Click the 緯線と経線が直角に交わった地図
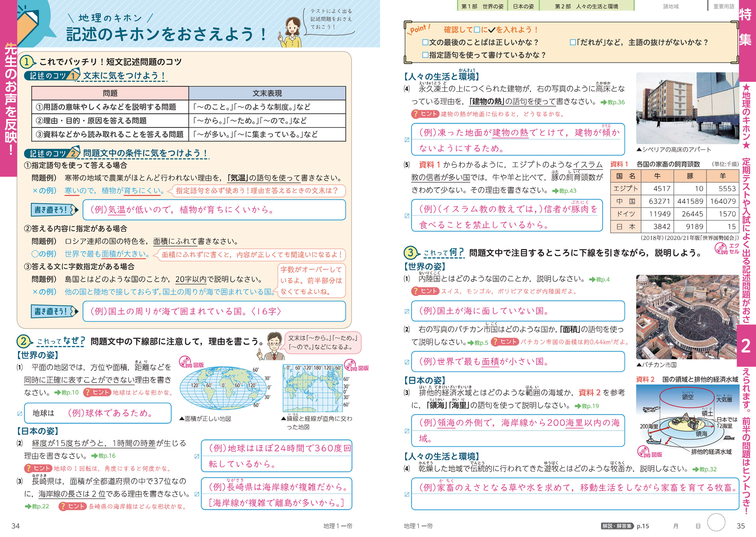756x537 pixels. (x=313, y=388)
